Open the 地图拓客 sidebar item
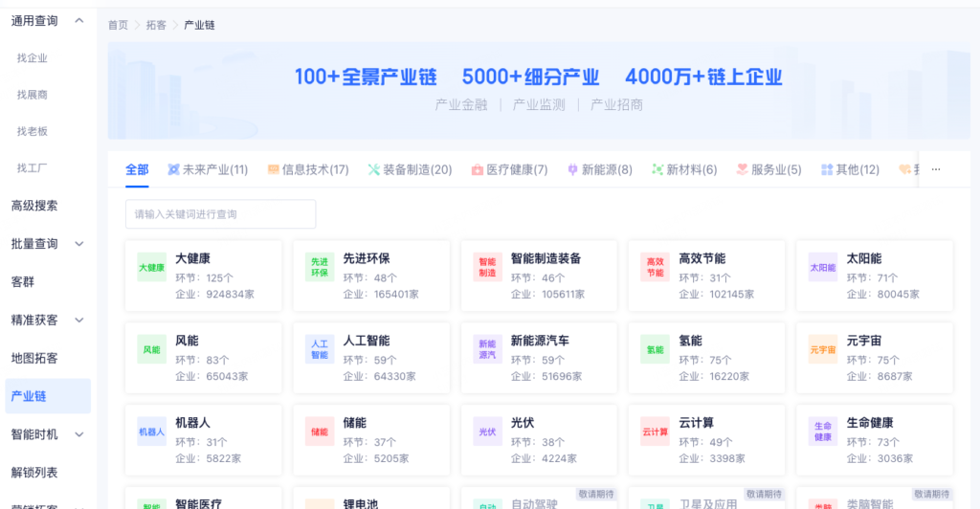 [x=34, y=358]
